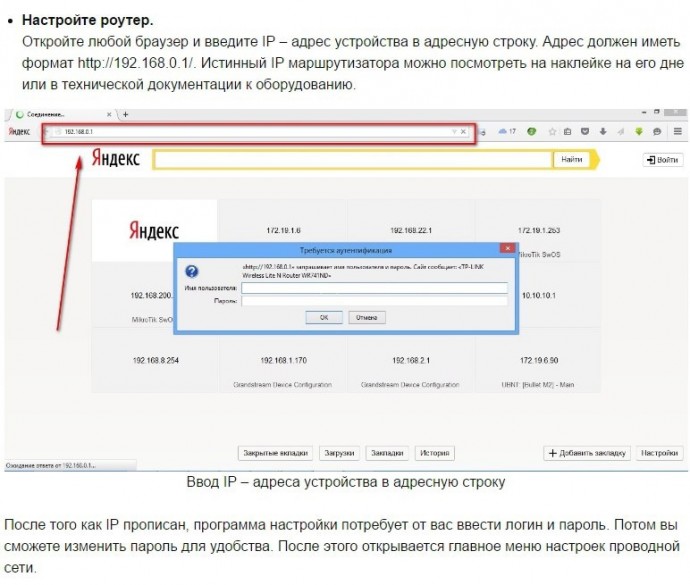Open the 192.168.8.254 speed-dial tile
The image size is (690, 585).
pyautogui.click(x=155, y=360)
